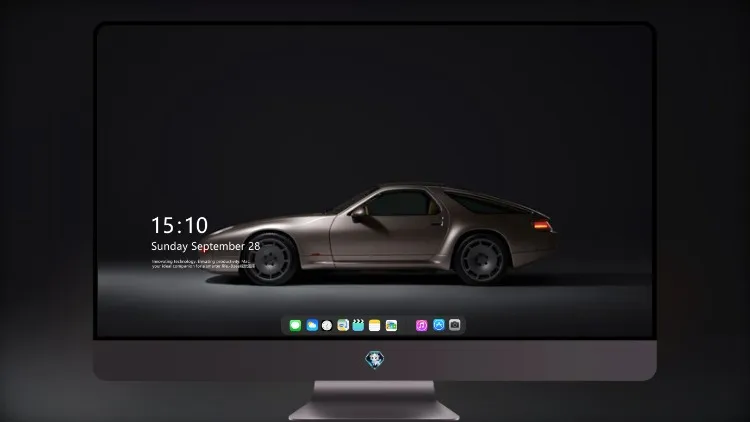Click the mascot logo on the monitor chin
The image size is (750, 422).
point(375,360)
